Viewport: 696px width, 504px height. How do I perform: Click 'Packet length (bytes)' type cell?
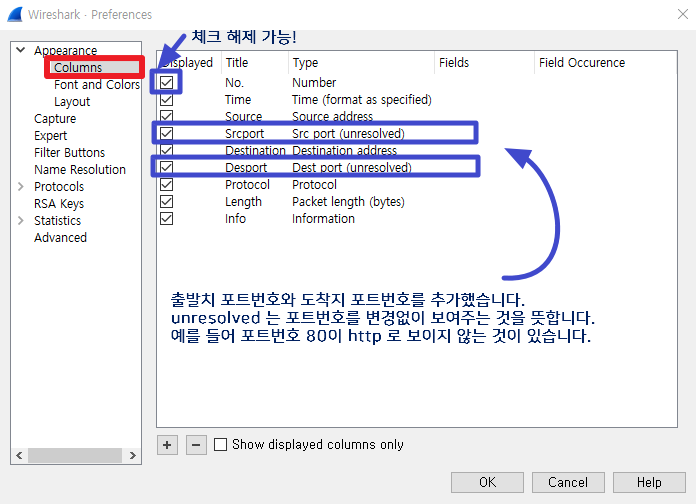pyautogui.click(x=348, y=202)
